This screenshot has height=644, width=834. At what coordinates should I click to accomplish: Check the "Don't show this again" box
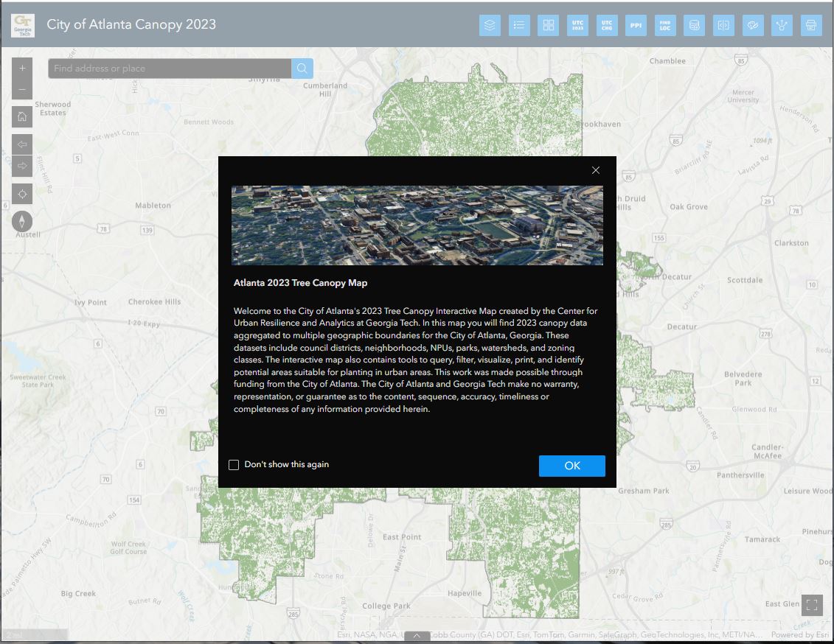pos(234,465)
